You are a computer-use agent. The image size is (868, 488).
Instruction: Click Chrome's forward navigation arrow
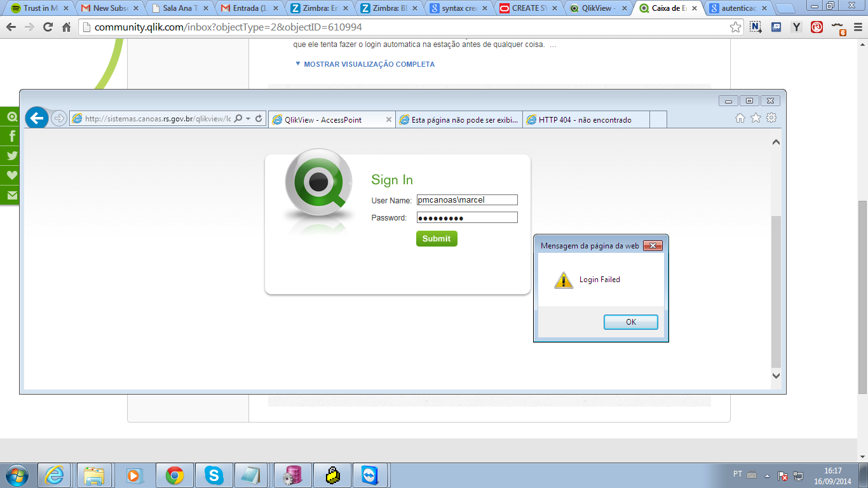(29, 27)
